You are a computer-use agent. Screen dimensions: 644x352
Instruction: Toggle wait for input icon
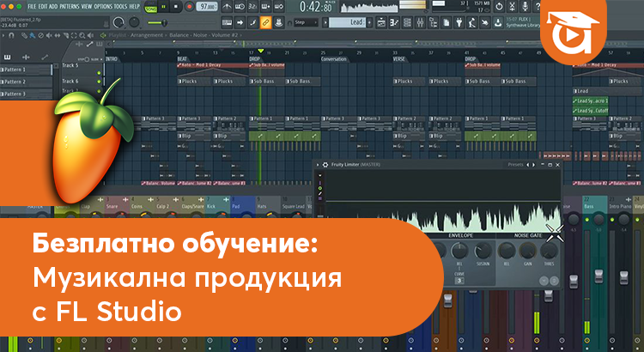[240, 7]
